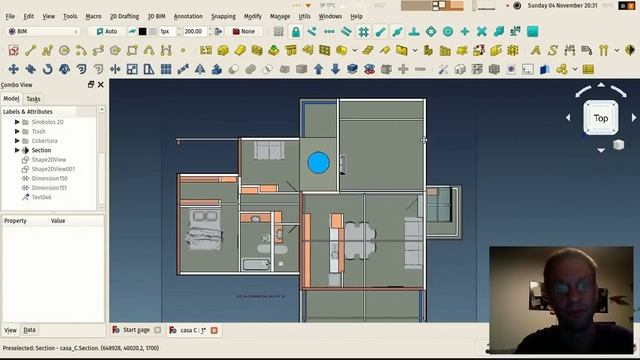Select the Offset tool
This screenshot has height=360, width=640.
pyautogui.click(x=81, y=69)
